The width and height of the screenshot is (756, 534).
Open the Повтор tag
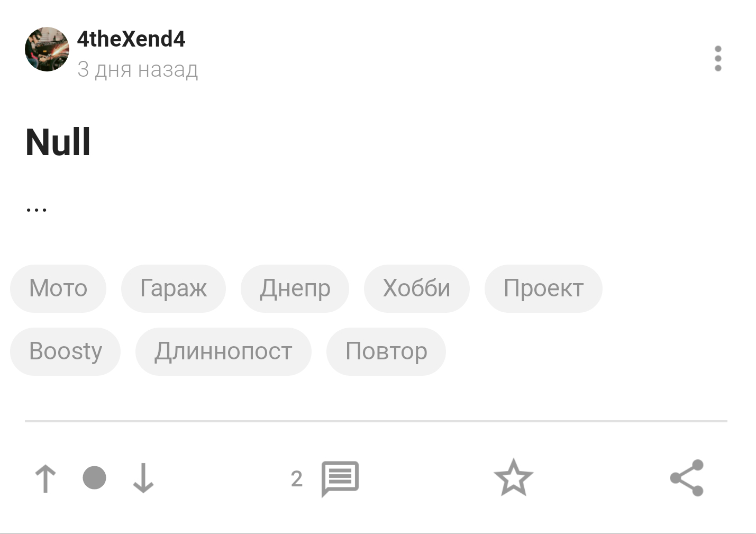(386, 351)
